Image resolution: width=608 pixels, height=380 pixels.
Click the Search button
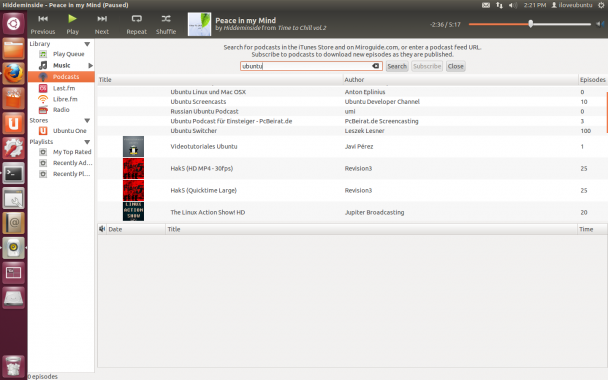click(397, 66)
